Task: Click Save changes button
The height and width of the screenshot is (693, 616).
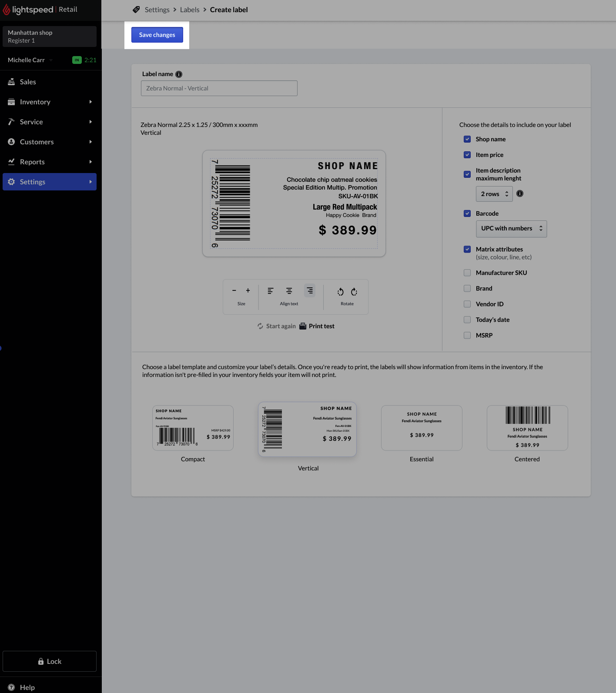Action: coord(157,35)
